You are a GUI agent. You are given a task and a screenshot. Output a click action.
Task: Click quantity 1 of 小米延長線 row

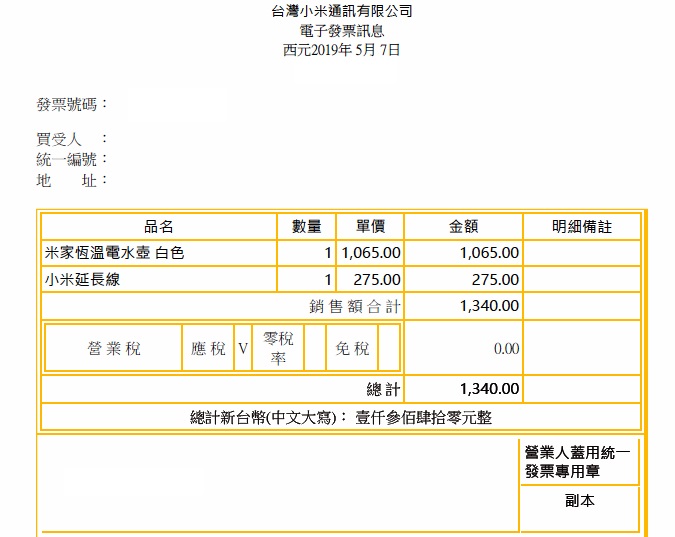tap(328, 279)
